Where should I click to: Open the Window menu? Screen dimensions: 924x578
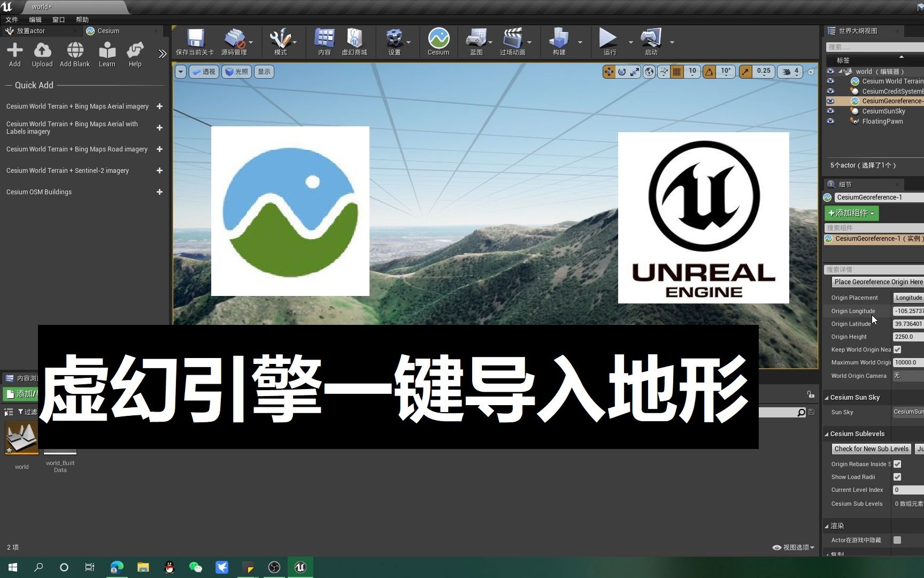(x=59, y=20)
